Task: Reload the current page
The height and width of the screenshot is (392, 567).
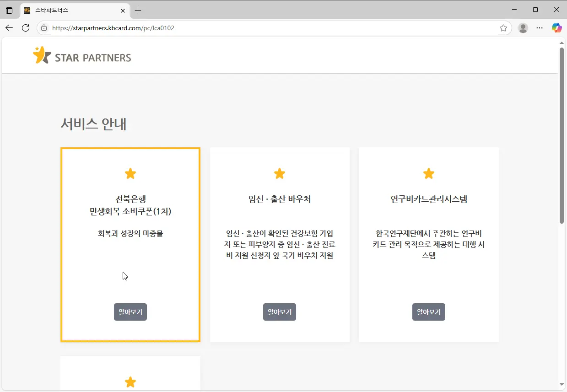Action: 26,28
